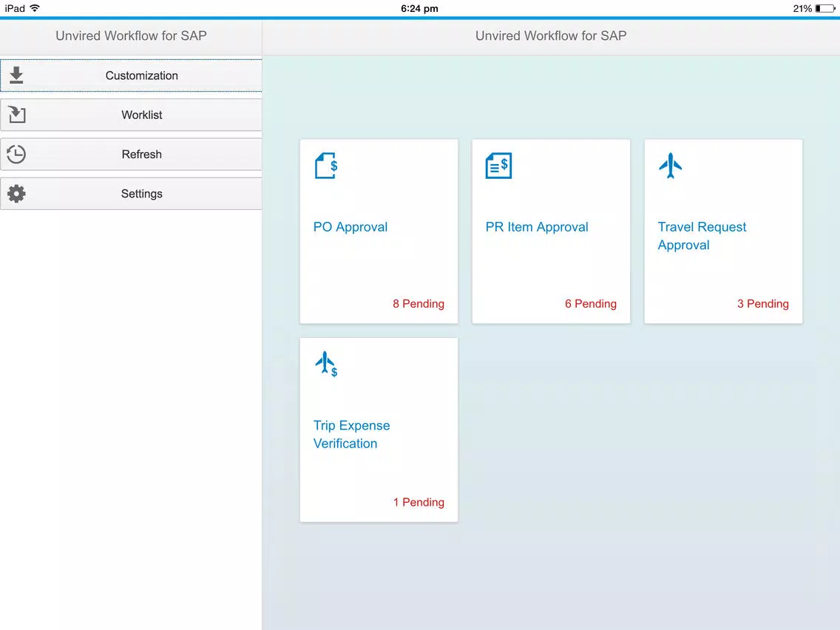The width and height of the screenshot is (840, 630).
Task: Tap the Settings gear icon
Action: (x=16, y=194)
